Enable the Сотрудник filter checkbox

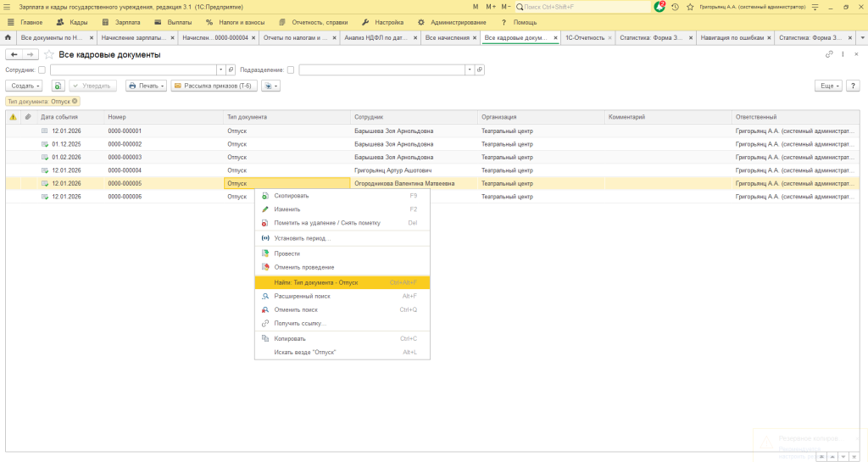tap(42, 70)
